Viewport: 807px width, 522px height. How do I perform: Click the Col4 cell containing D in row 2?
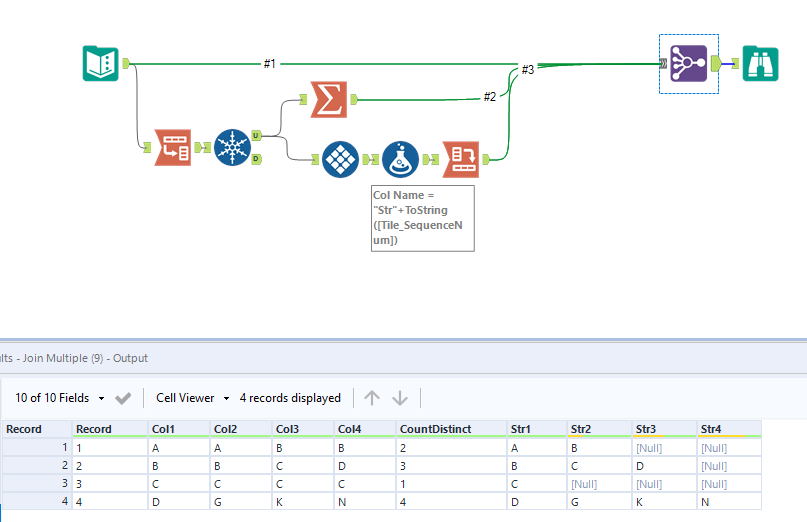click(x=365, y=466)
